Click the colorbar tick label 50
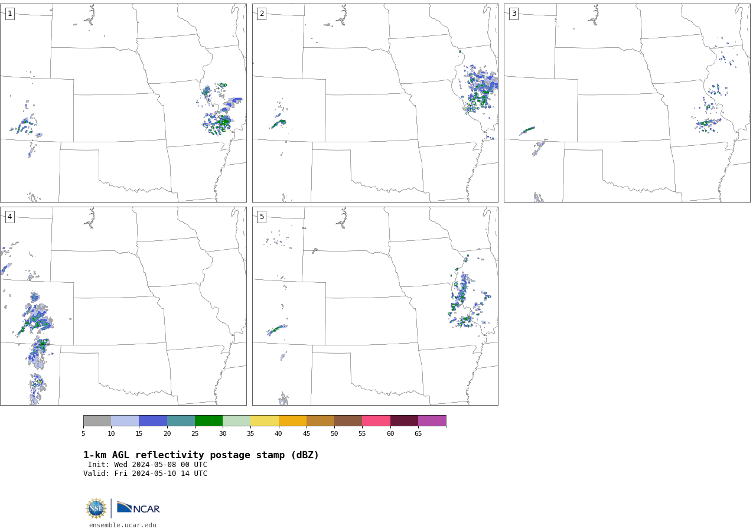 [x=334, y=434]
